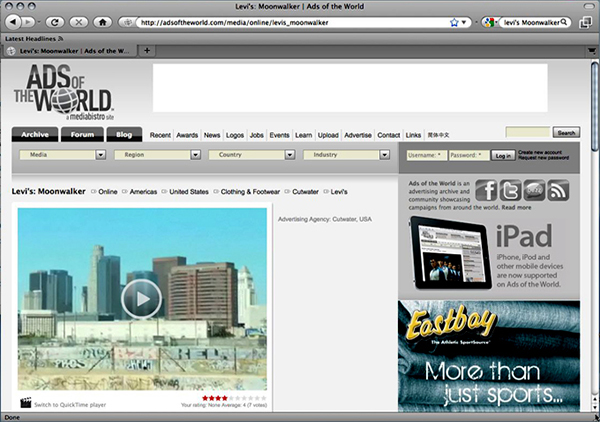600x422 pixels.
Task: Stop loading with the X toolbar button
Action: (x=78, y=22)
